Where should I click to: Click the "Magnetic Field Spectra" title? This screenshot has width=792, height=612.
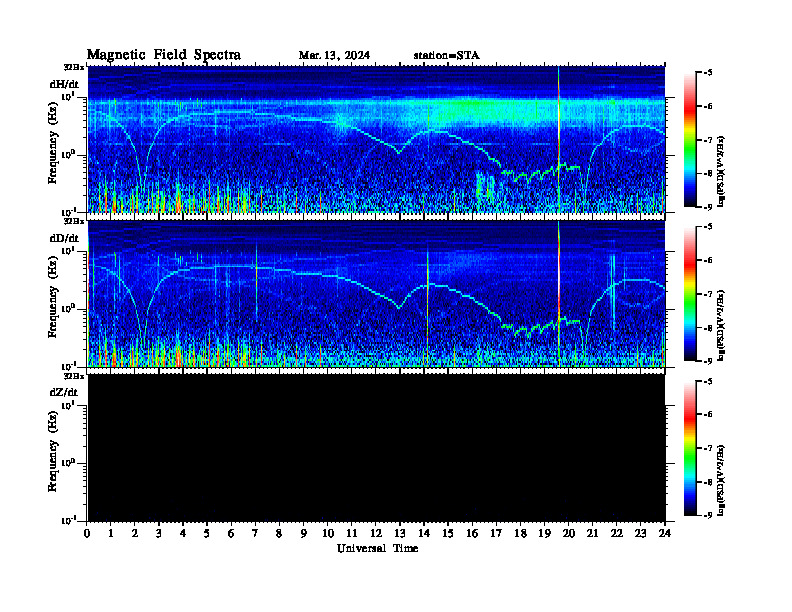click(x=164, y=55)
